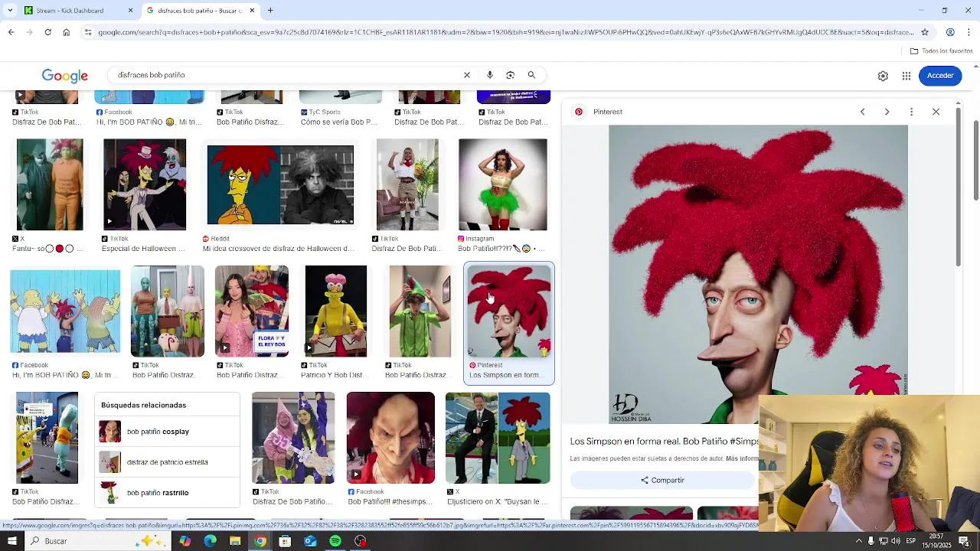980x551 pixels.
Task: Close the Kick Dashboard tab
Action: [130, 11]
